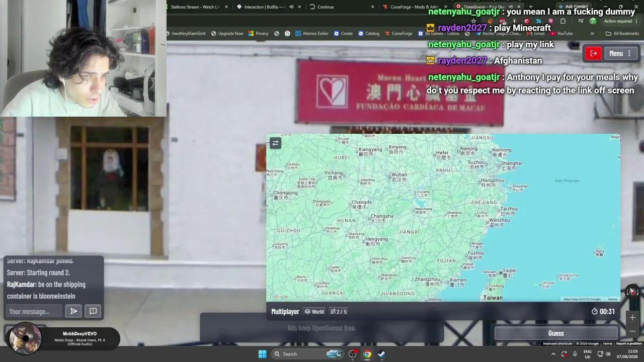Open the Upgrade Now bookmark
644x362 pixels.
pos(227,34)
